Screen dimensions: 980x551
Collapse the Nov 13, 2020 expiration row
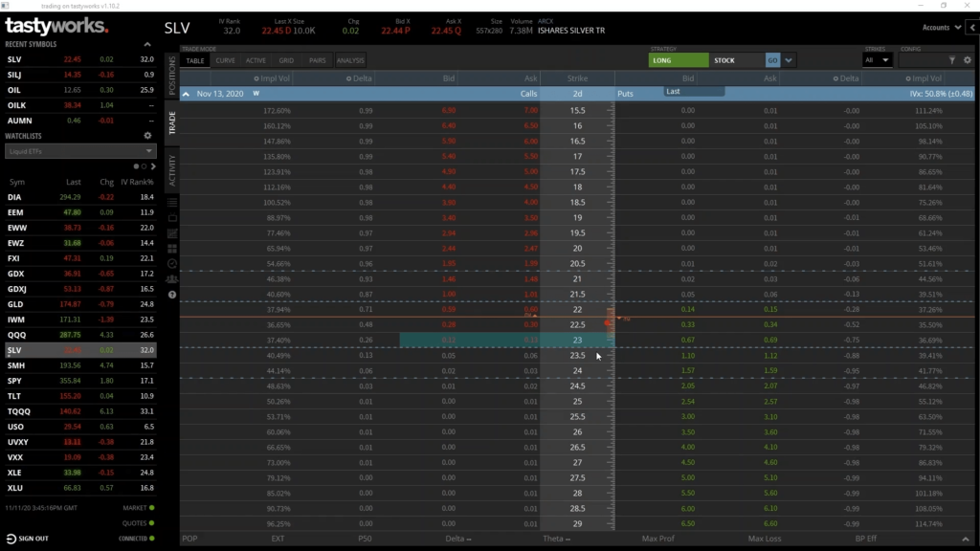pos(188,94)
